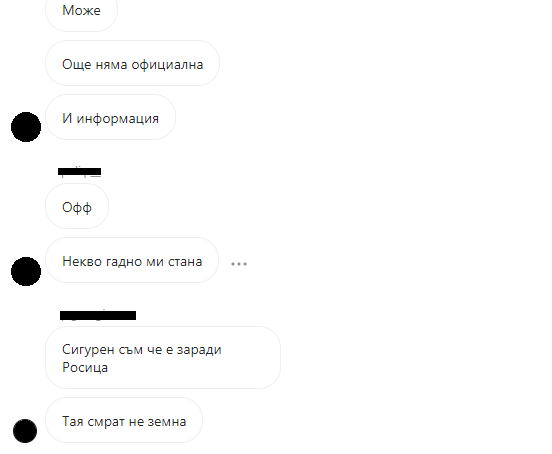Image resolution: width=552 pixels, height=454 pixels.
Task: Select the 'Още няма официална' message bubble
Action: coord(132,63)
